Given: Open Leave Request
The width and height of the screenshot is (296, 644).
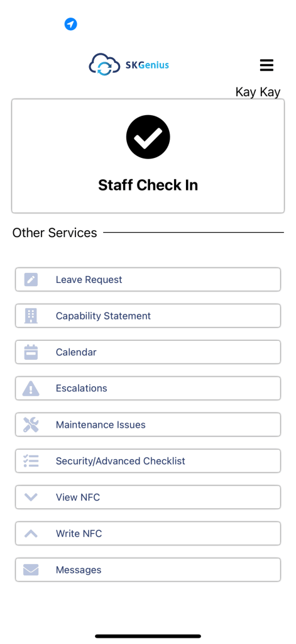Looking at the screenshot, I should coord(148,280).
